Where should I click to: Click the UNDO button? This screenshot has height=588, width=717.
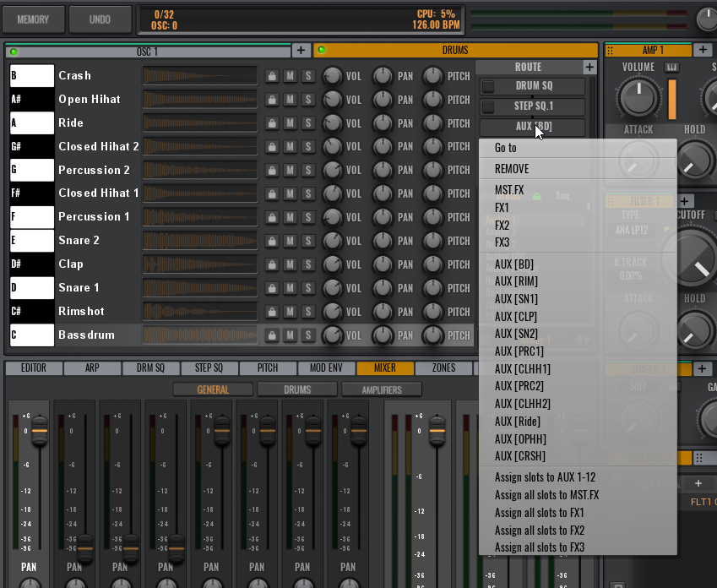pos(100,19)
